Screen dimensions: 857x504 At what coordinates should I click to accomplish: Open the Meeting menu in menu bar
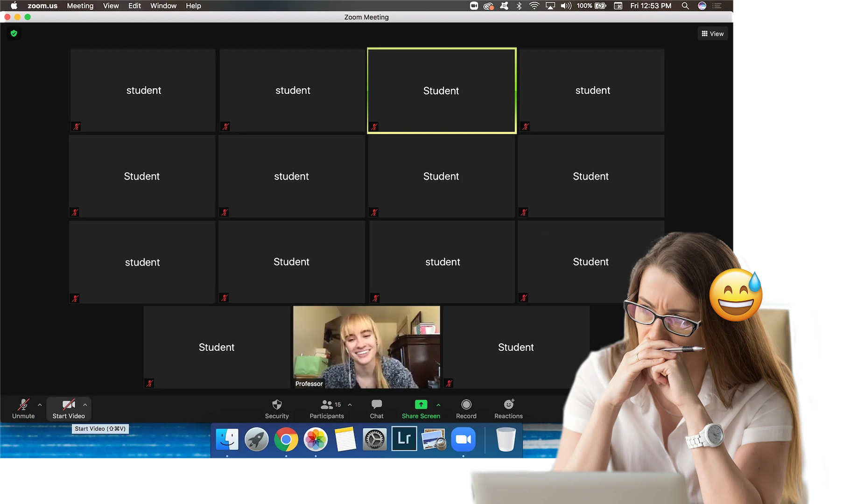click(x=80, y=6)
